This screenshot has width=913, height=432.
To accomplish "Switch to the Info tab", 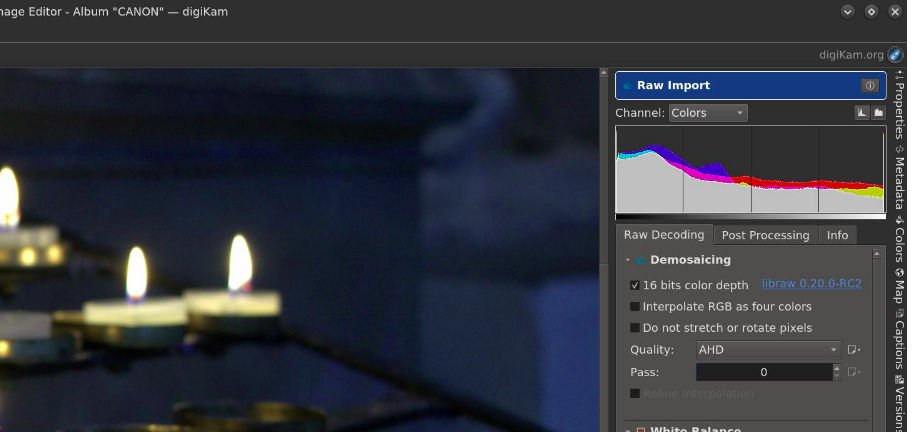I will [837, 235].
